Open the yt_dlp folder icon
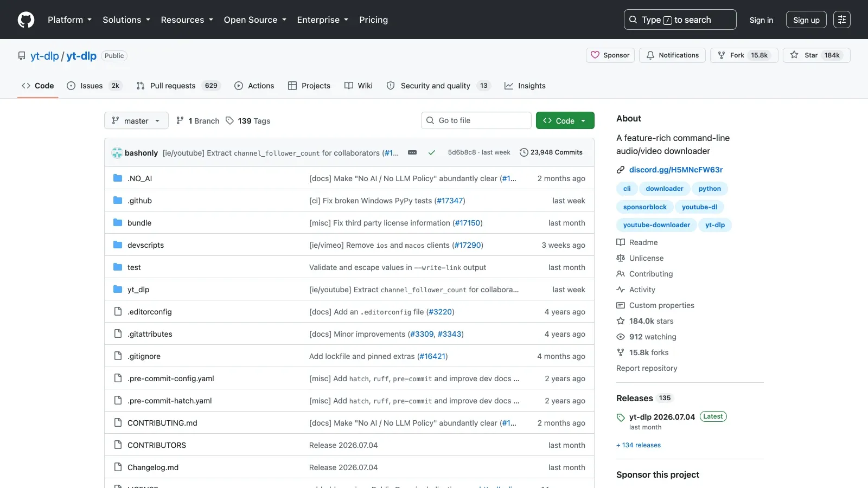868x488 pixels. (118, 289)
